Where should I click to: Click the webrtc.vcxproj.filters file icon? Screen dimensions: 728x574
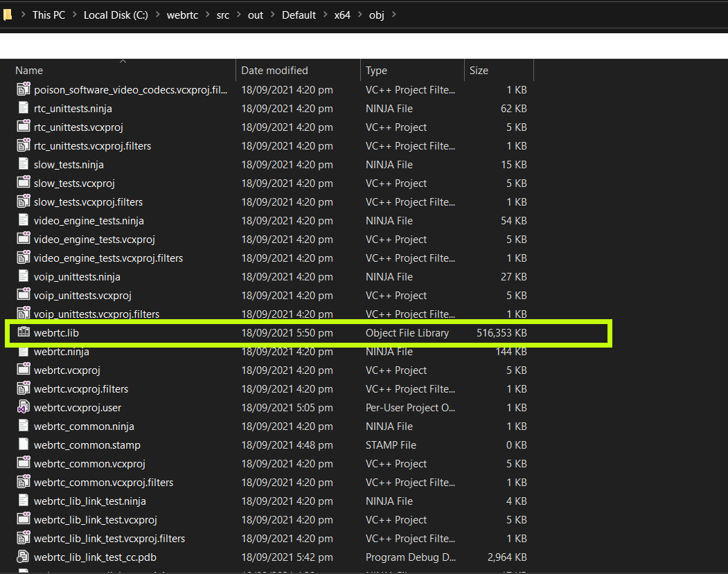24,388
